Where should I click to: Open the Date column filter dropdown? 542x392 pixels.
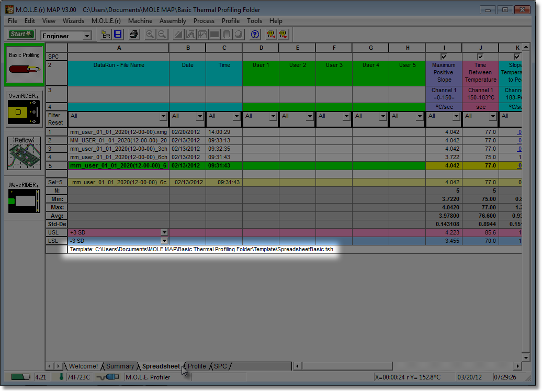click(200, 116)
